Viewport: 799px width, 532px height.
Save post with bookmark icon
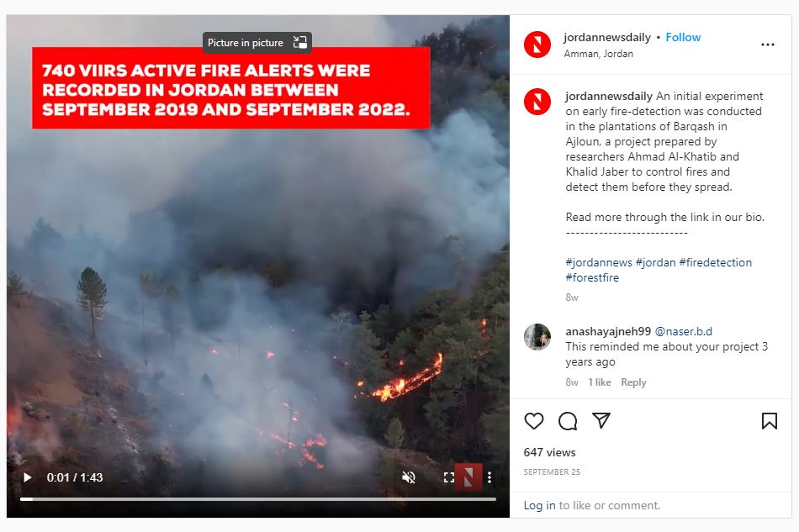click(770, 421)
